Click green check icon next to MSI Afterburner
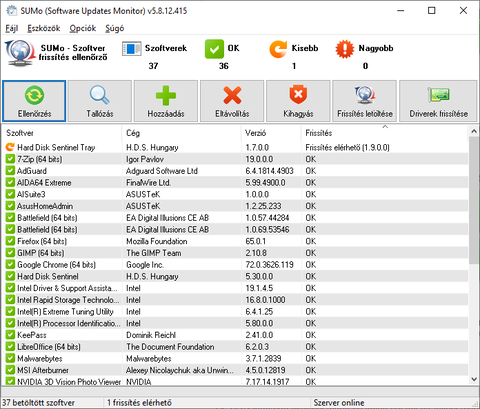The height and width of the screenshot is (409, 480). [10, 370]
